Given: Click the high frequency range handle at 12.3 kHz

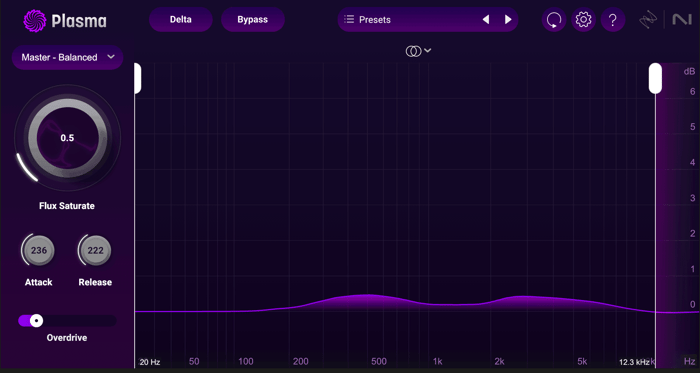Looking at the screenshot, I should pyautogui.click(x=655, y=79).
